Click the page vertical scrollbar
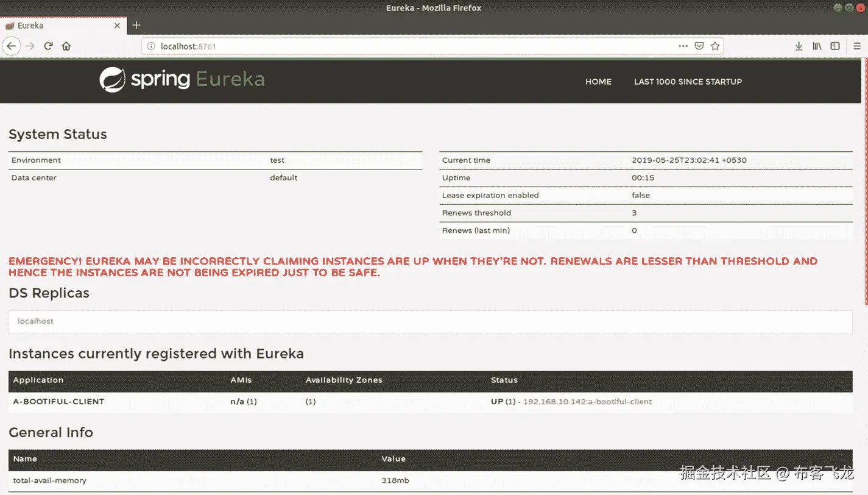 pos(865,183)
